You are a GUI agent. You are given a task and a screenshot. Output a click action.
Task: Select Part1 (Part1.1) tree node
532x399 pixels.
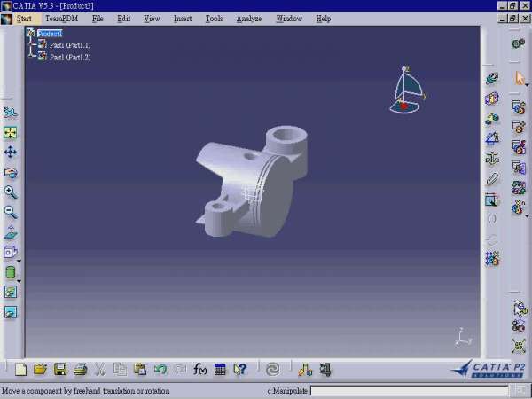point(70,45)
